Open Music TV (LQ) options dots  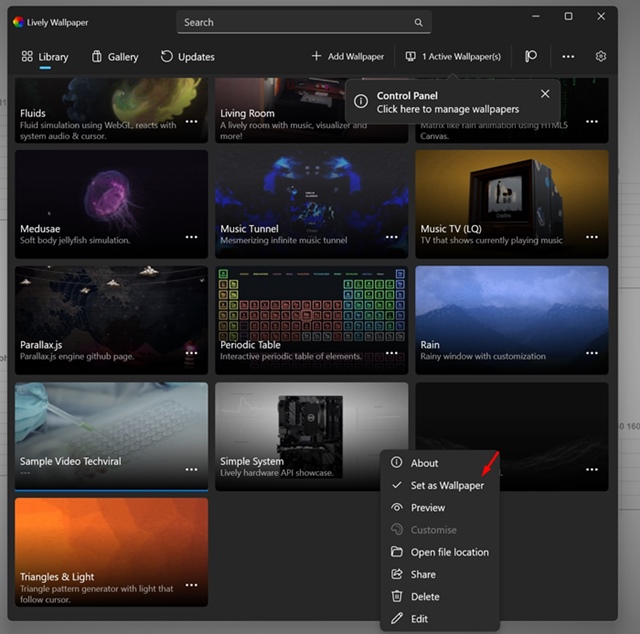(x=592, y=237)
